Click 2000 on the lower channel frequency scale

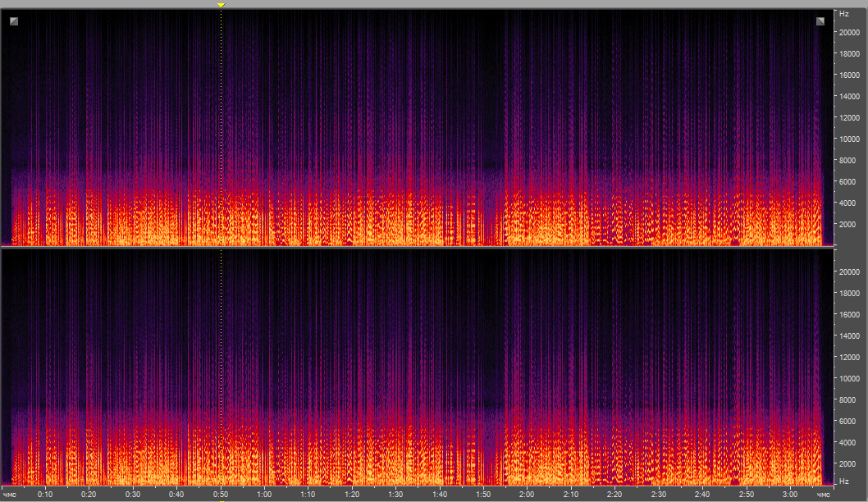point(847,463)
